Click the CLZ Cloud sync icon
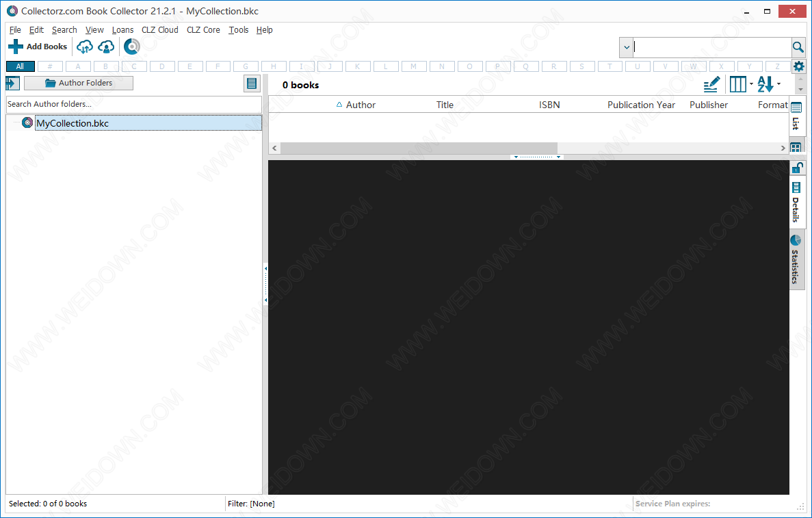Screen dimensions: 812x518 tap(85, 47)
